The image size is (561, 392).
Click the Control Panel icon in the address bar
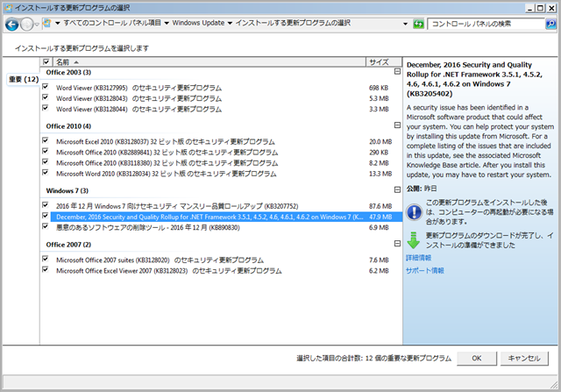pyautogui.click(x=46, y=24)
